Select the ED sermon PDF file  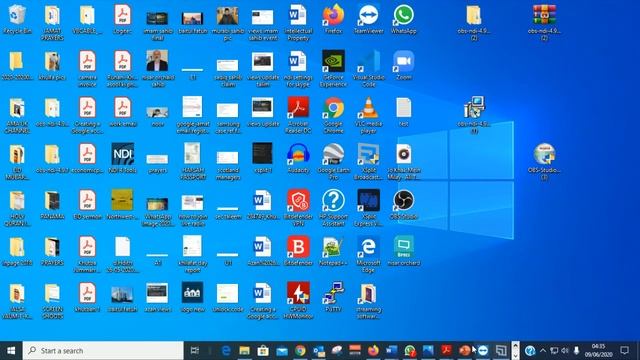pos(87,205)
